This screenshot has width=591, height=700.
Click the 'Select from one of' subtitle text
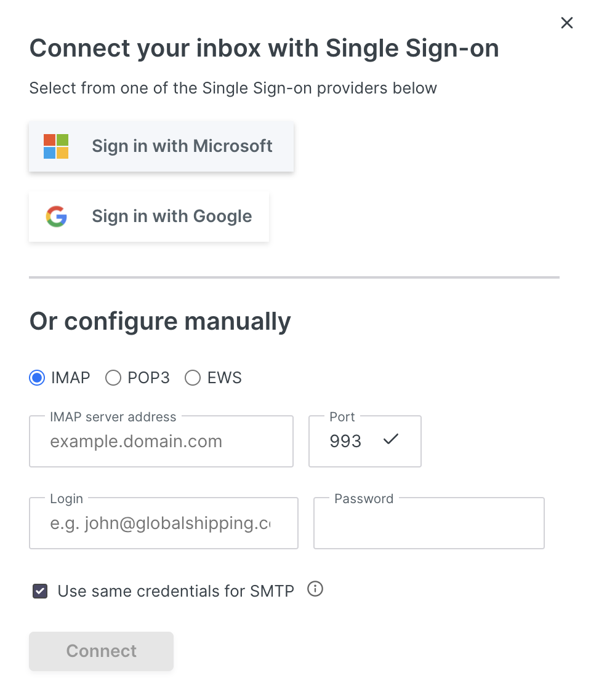point(233,88)
